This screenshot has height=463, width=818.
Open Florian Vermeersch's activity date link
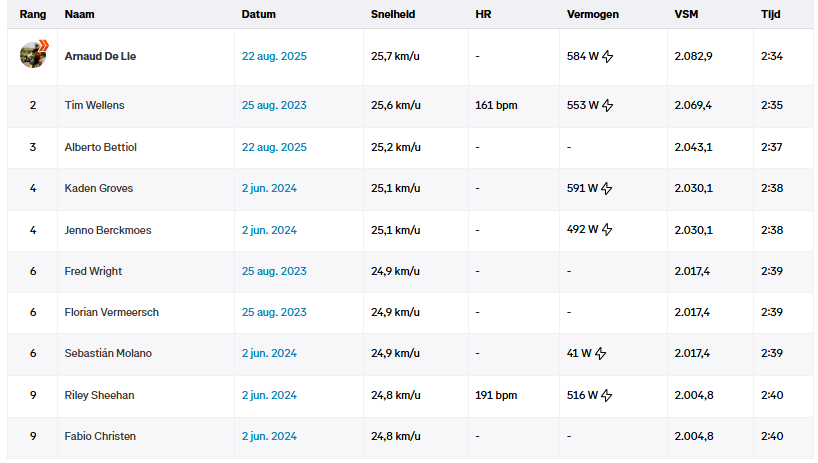pos(274,313)
